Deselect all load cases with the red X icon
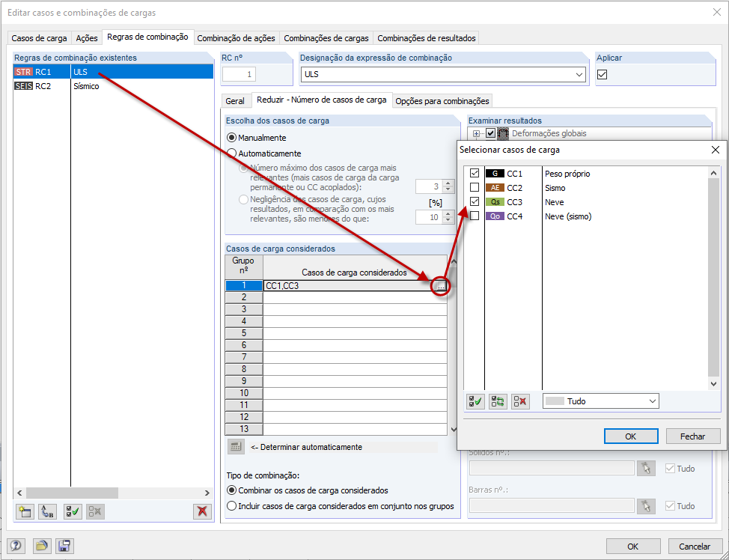This screenshot has height=560, width=729. click(522, 401)
